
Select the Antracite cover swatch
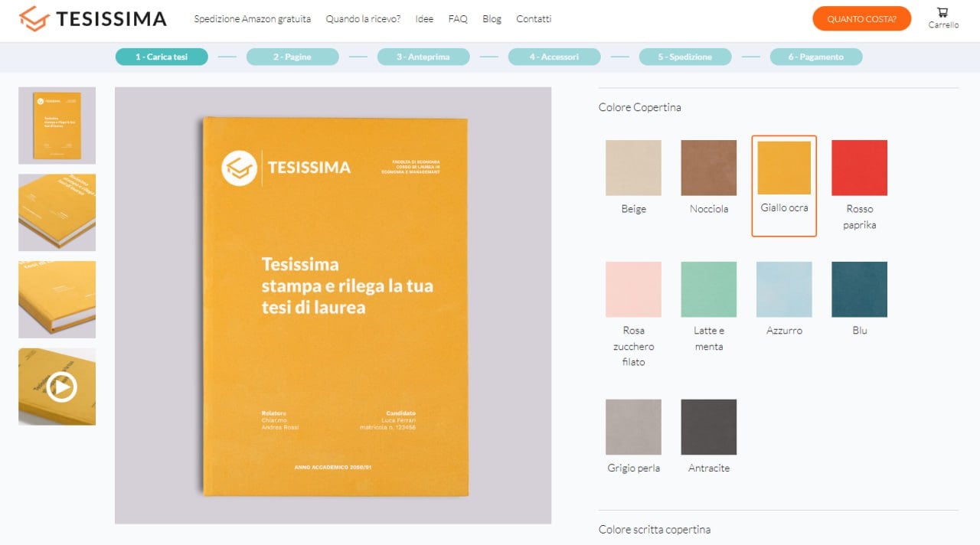point(709,427)
